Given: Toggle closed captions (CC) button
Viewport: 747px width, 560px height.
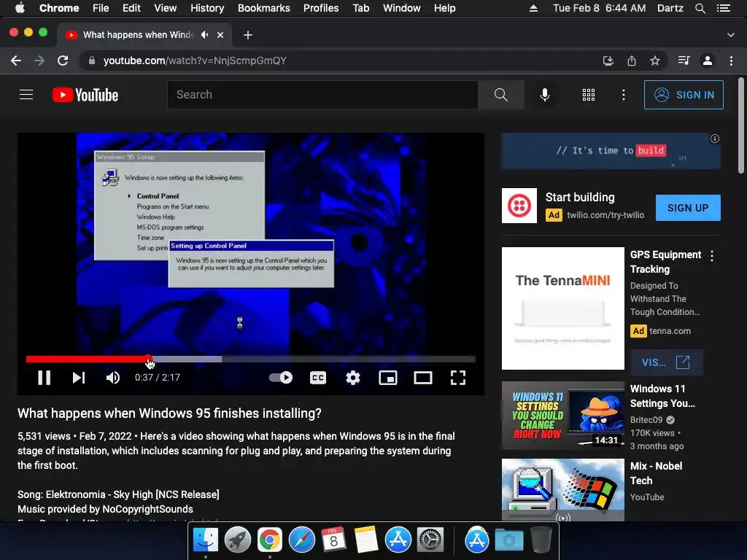Looking at the screenshot, I should [x=318, y=378].
